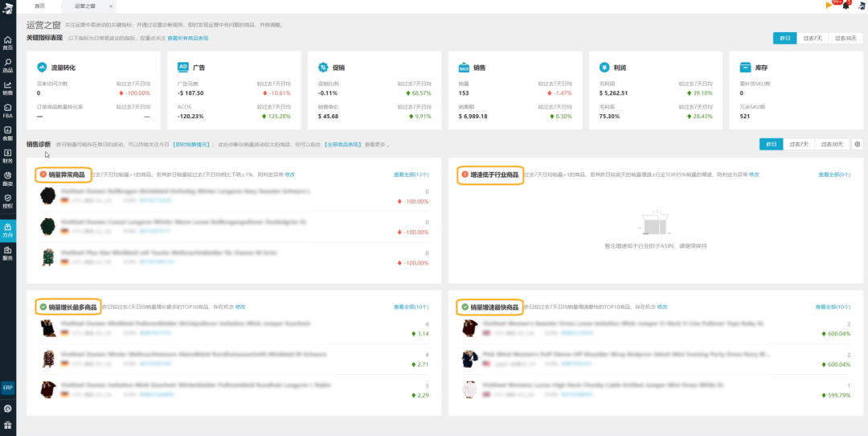The image size is (868, 436).
Task: Click the 广告花费 value -$ 187.50
Action: pyautogui.click(x=190, y=93)
